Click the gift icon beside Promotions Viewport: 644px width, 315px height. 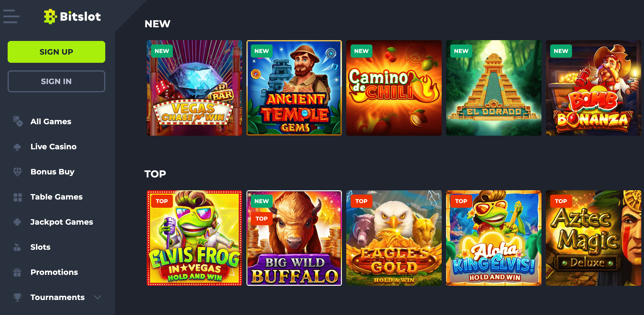coord(17,272)
